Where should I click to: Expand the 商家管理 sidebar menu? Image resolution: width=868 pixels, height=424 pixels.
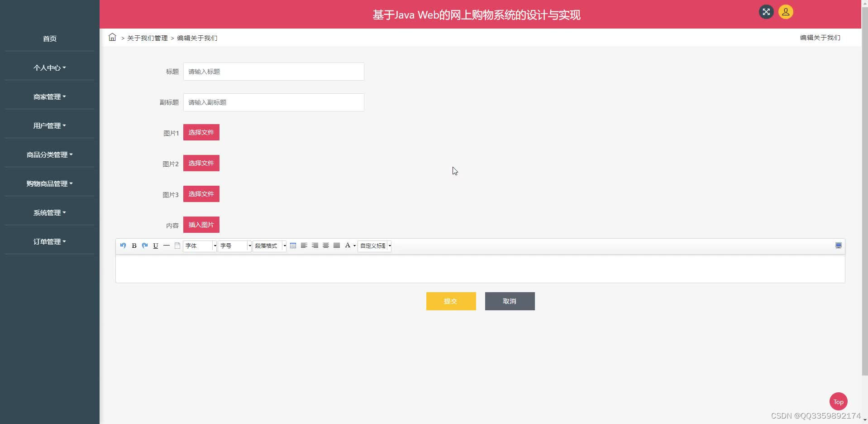(49, 96)
